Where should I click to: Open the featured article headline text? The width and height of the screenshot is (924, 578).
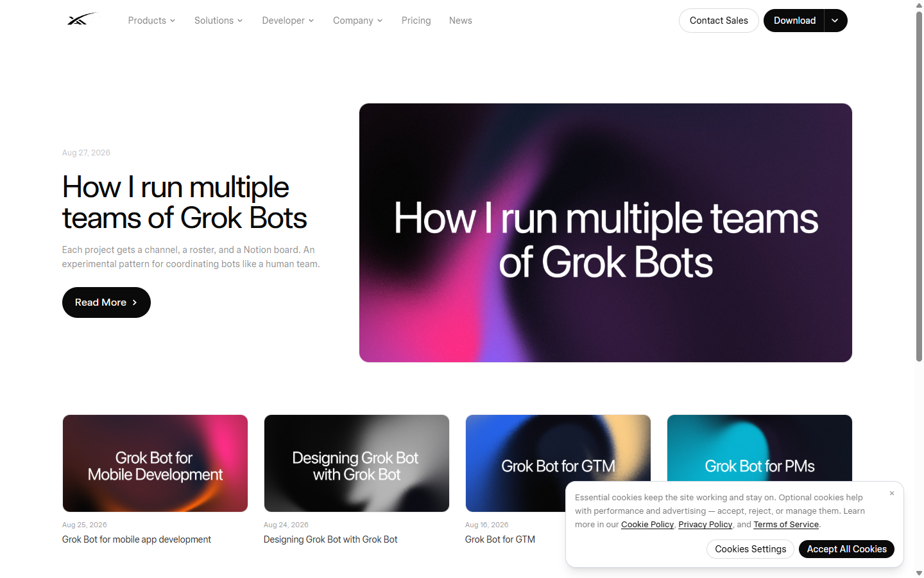[x=185, y=202]
